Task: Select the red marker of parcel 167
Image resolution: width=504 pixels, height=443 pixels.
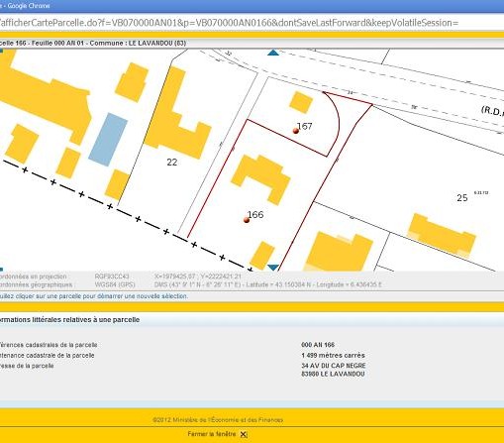Action: pos(296,131)
